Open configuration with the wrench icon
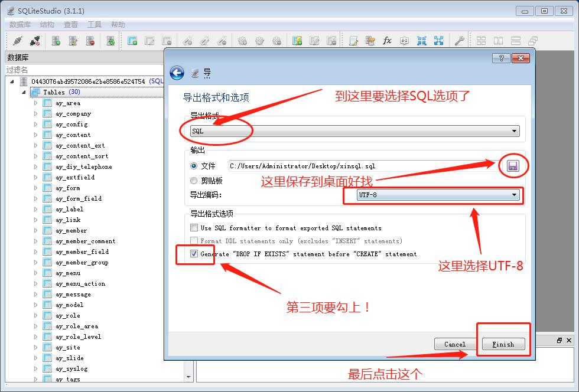Screen dimensions: 579x392 pos(459,41)
